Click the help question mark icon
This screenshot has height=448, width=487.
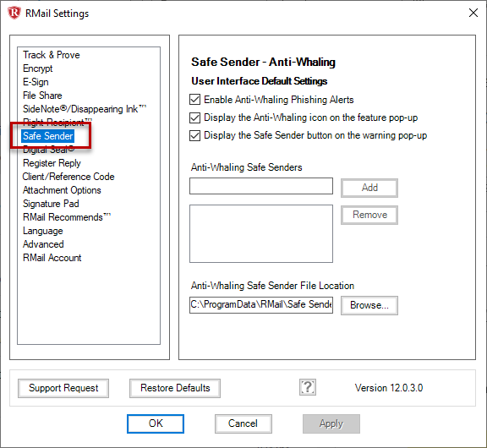click(308, 387)
